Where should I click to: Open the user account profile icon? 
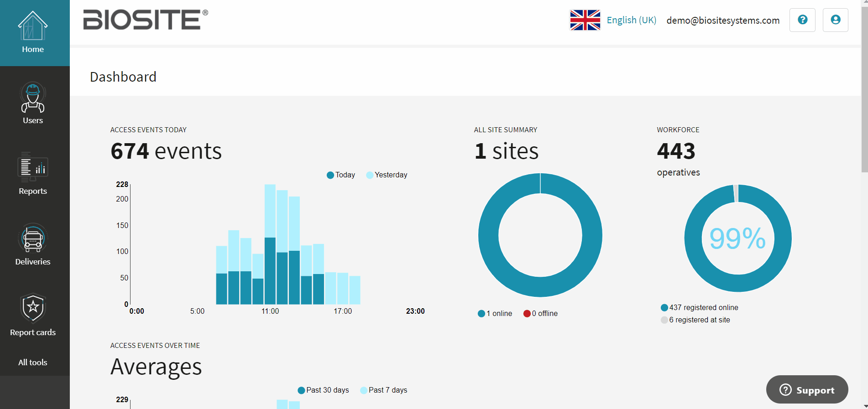(835, 20)
